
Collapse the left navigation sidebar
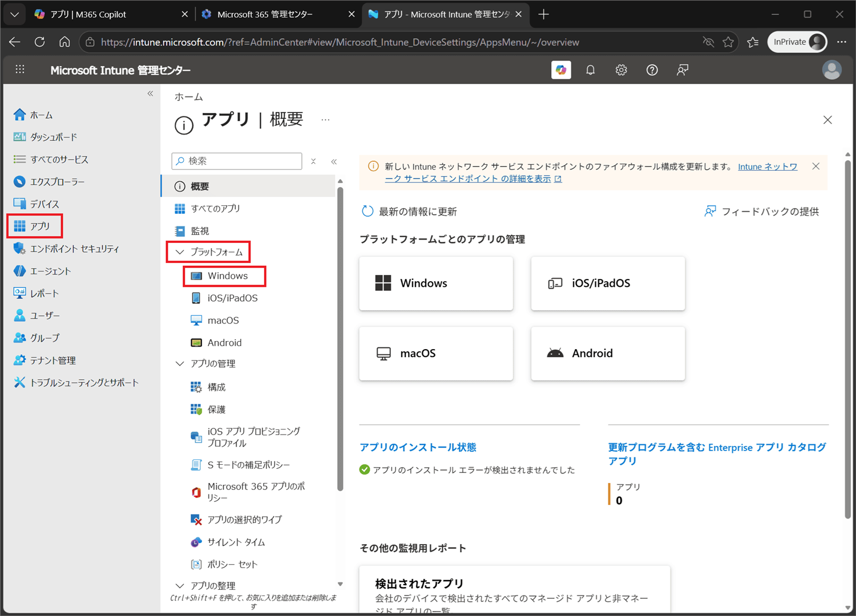click(150, 94)
